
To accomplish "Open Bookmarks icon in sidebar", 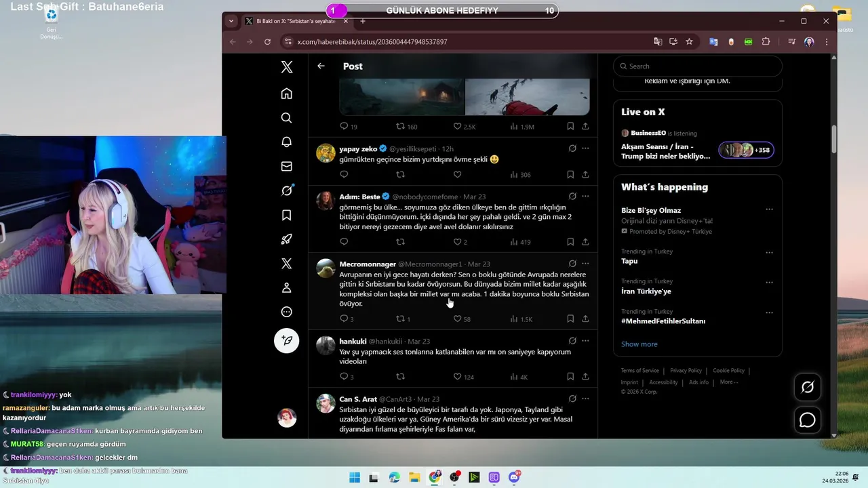I will point(287,215).
